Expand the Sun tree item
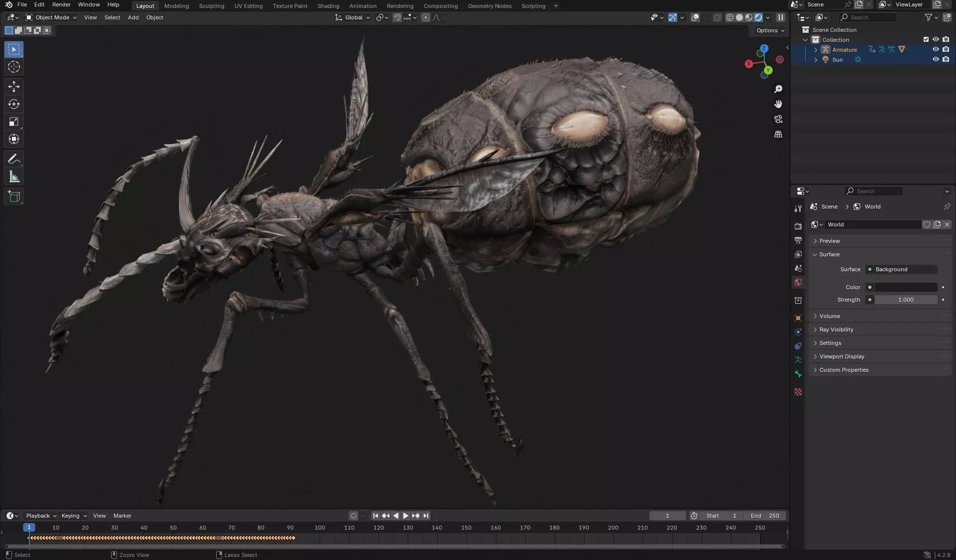This screenshot has height=560, width=956. click(x=815, y=59)
